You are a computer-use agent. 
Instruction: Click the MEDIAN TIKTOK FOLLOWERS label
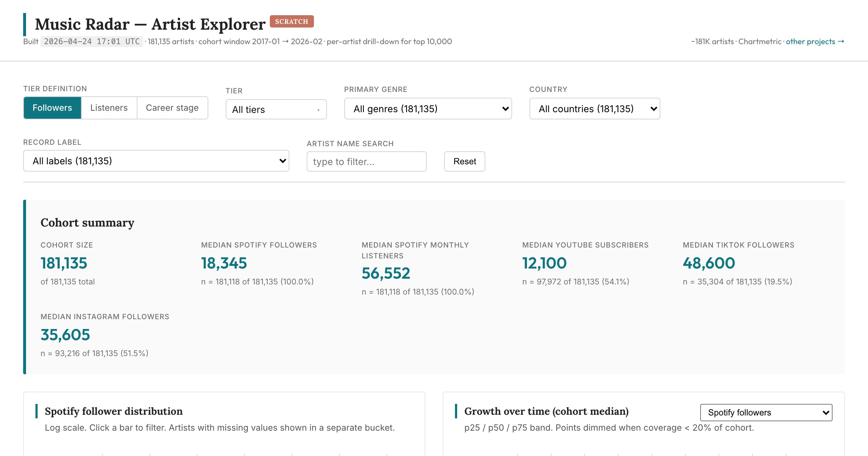click(x=739, y=245)
